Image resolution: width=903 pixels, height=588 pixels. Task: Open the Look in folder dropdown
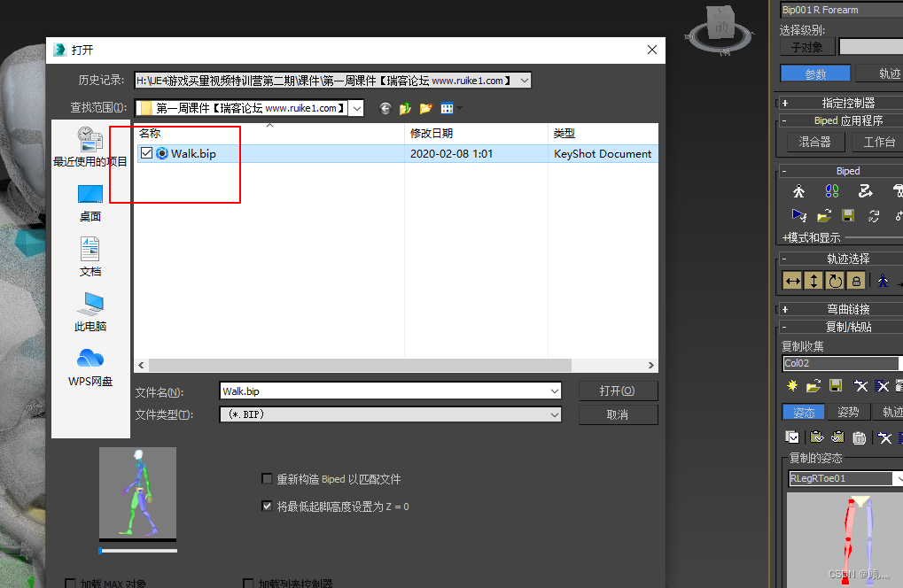tap(357, 108)
